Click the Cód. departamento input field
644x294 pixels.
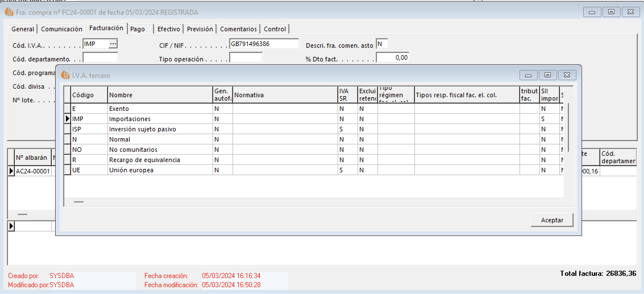click(100, 58)
